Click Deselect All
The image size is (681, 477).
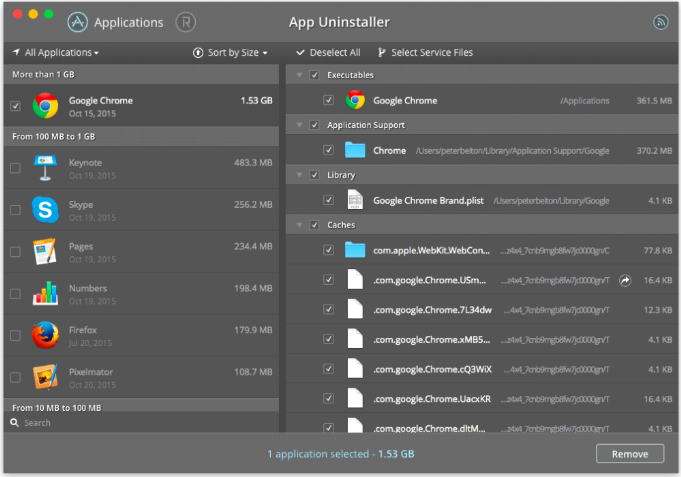click(328, 53)
